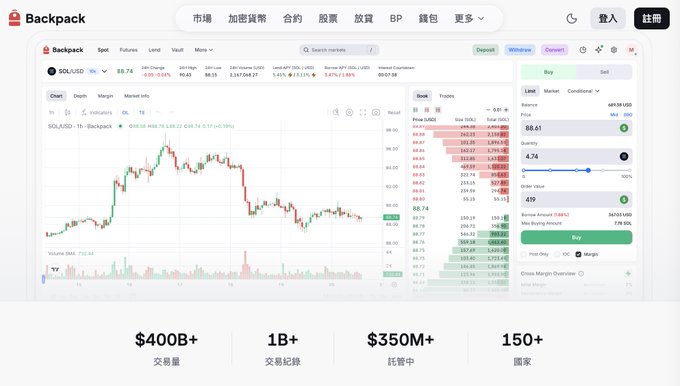Show only asks with the red book icon

pos(427,110)
